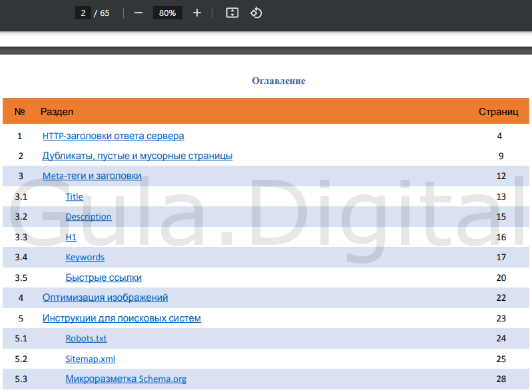
Task: Click section number 3.5
Action: [x=21, y=278]
